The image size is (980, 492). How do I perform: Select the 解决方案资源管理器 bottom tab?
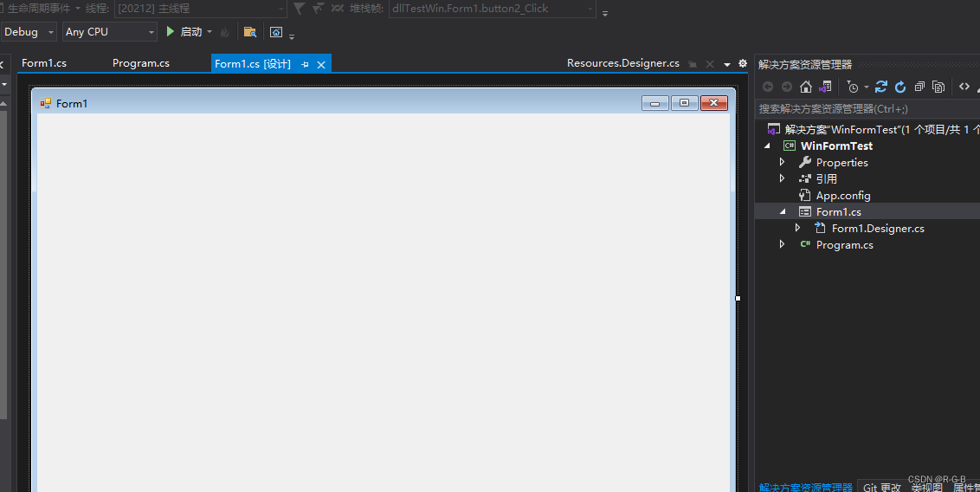click(806, 487)
